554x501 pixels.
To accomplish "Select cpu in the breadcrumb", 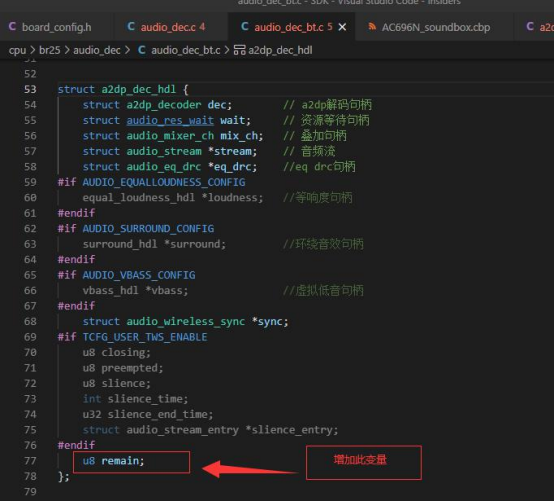I will point(17,51).
